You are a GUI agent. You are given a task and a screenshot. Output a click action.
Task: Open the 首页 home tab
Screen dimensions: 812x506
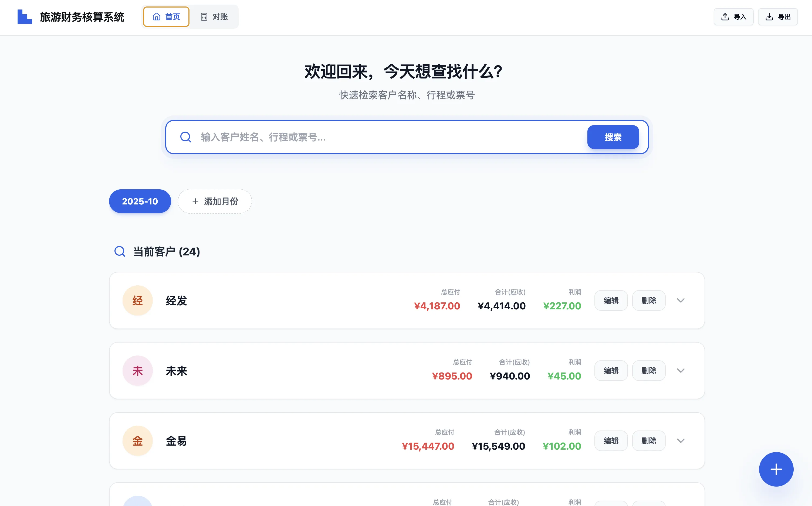[x=166, y=17]
